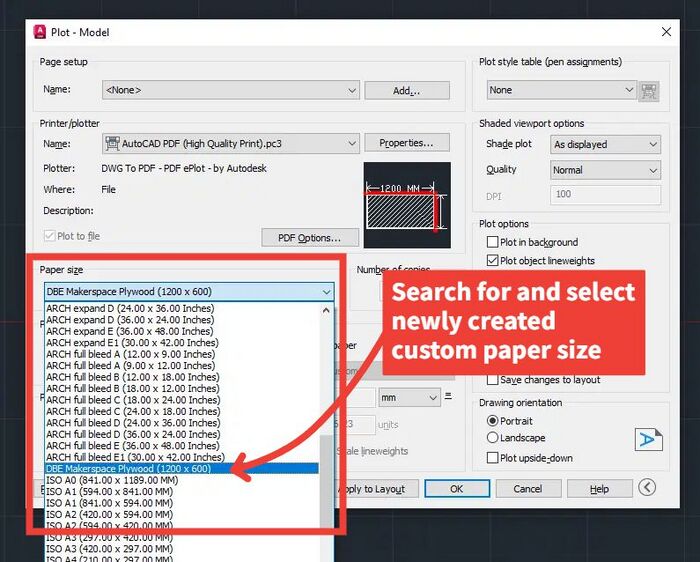Click the Add... page setup button

[x=407, y=91]
